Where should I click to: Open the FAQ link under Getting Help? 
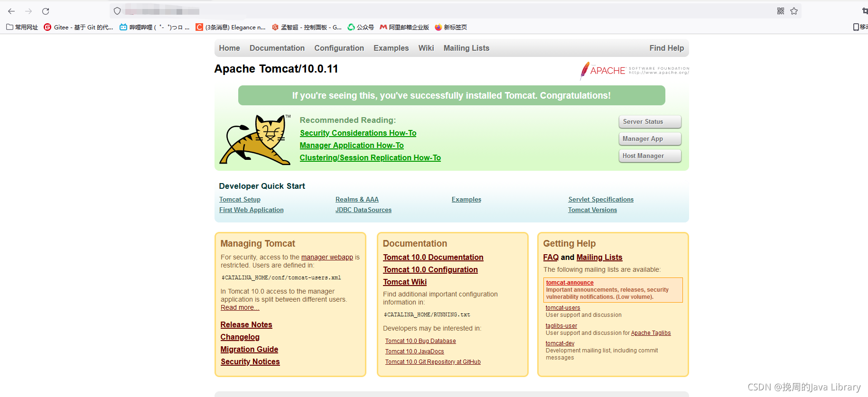click(x=551, y=258)
